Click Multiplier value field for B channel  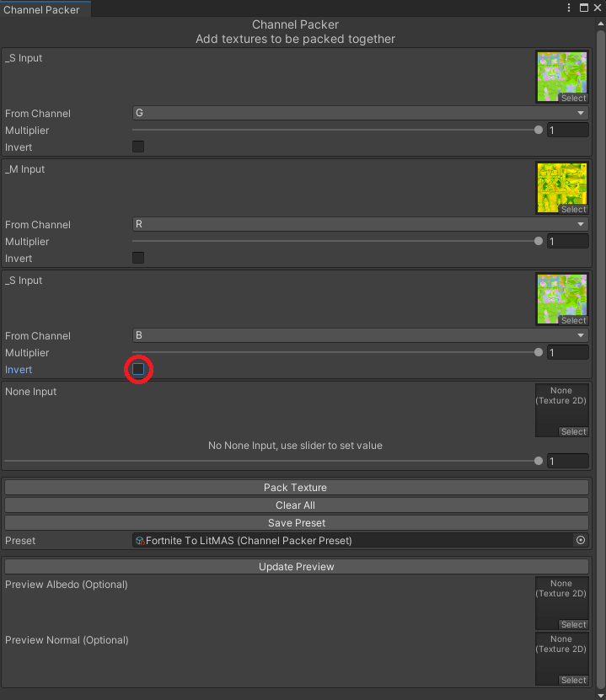(x=567, y=352)
